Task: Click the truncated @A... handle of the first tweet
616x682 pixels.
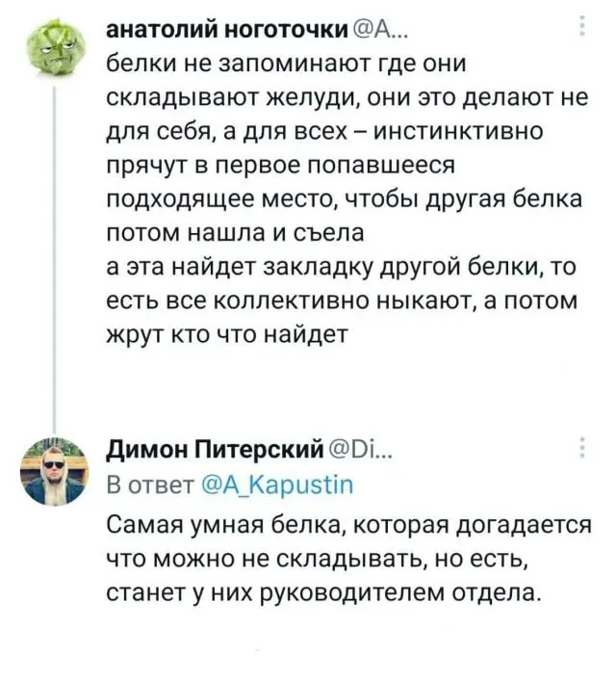Action: pyautogui.click(x=380, y=32)
